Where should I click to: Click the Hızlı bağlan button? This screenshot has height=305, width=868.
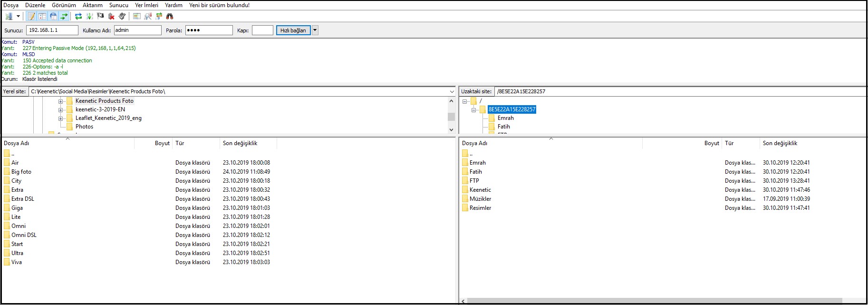coord(293,30)
